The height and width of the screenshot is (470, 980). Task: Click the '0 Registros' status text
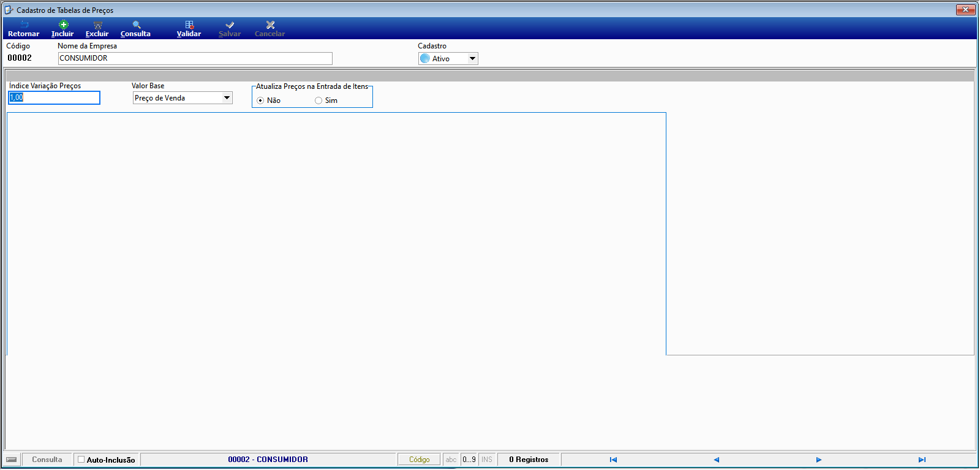coord(529,460)
